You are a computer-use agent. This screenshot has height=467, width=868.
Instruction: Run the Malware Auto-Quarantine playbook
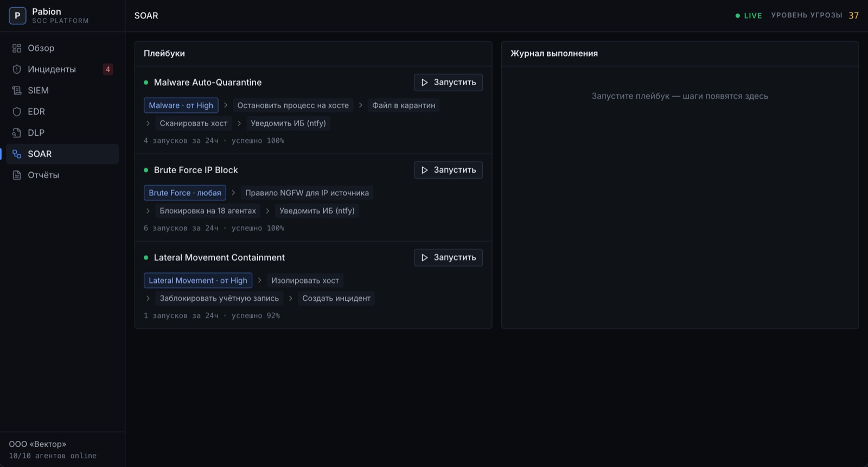click(x=448, y=83)
